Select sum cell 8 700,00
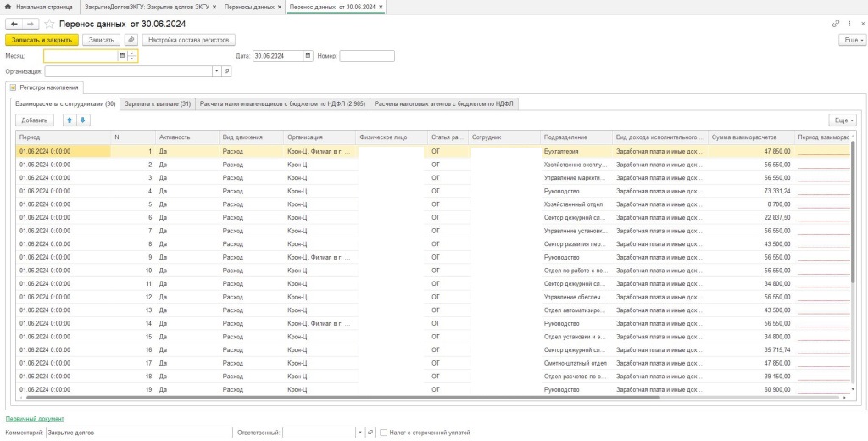 pos(751,204)
